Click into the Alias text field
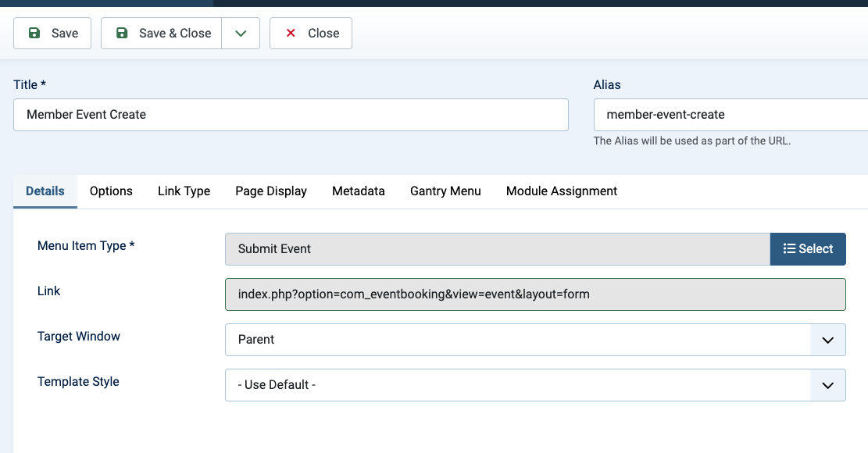This screenshot has height=453, width=868. point(730,115)
